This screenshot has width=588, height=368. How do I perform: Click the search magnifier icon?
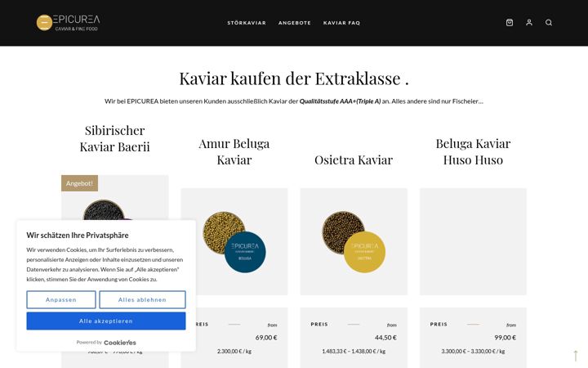point(549,23)
